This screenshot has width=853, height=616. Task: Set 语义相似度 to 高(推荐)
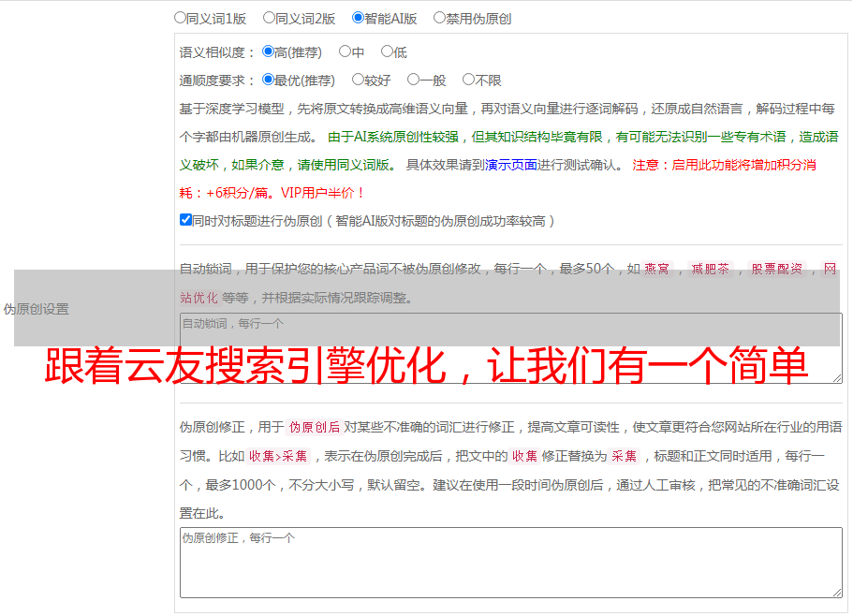pos(269,52)
